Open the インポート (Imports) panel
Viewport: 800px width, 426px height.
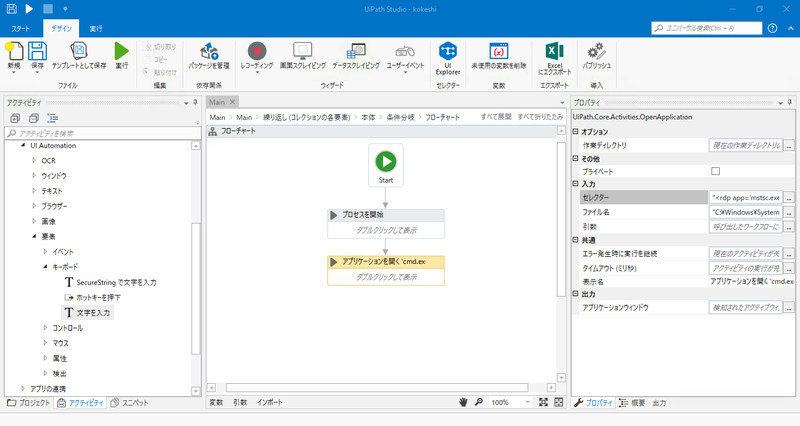[270, 403]
